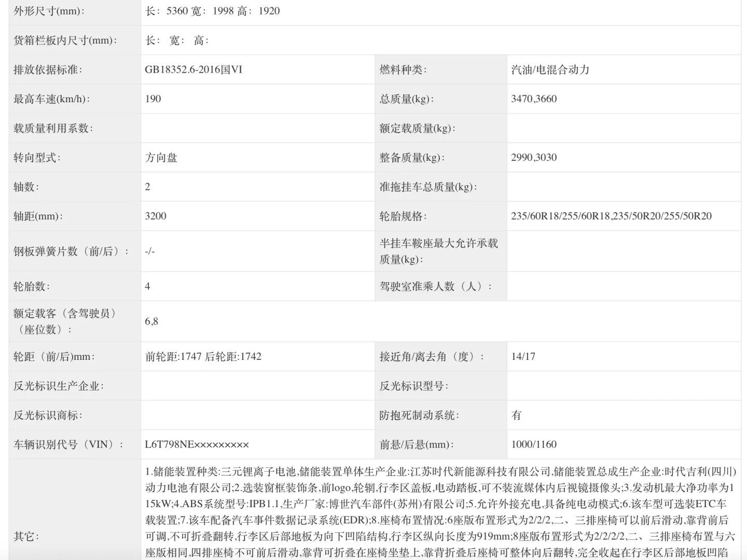
Task: Click the notes paragraph beginning 1.储能装置种类
Action: coord(440,512)
